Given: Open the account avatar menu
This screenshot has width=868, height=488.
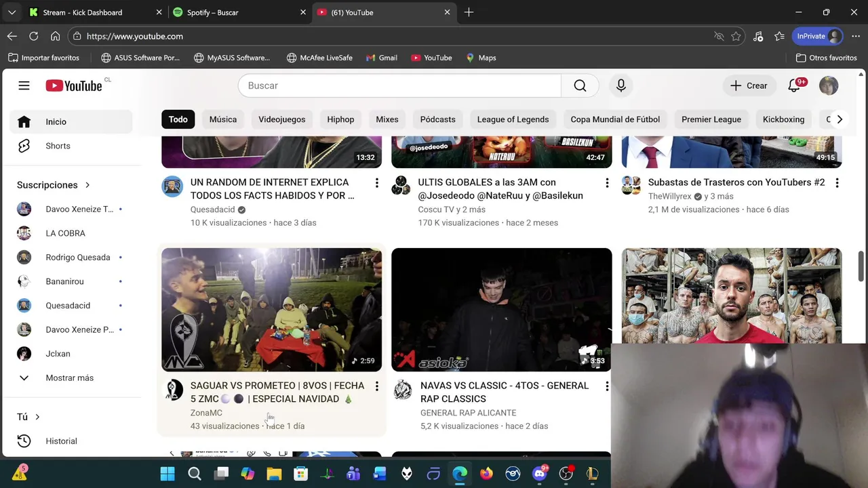Looking at the screenshot, I should tap(829, 85).
